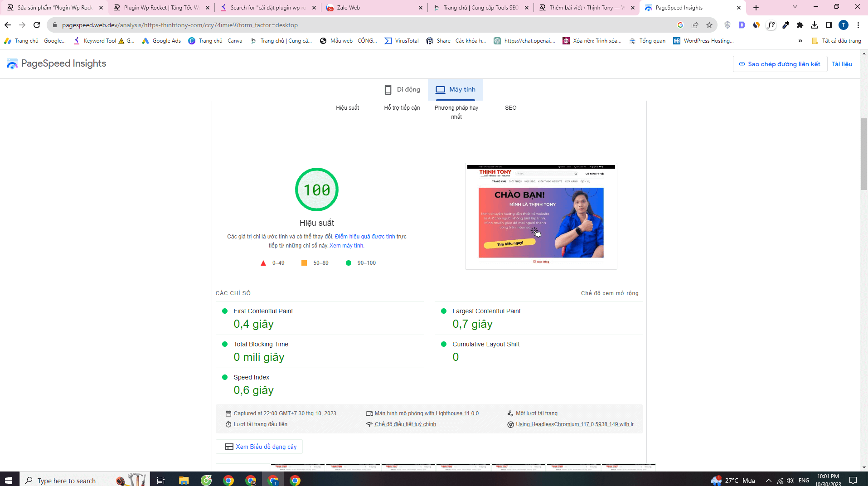Reload the current page
868x486 pixels.
[37, 25]
